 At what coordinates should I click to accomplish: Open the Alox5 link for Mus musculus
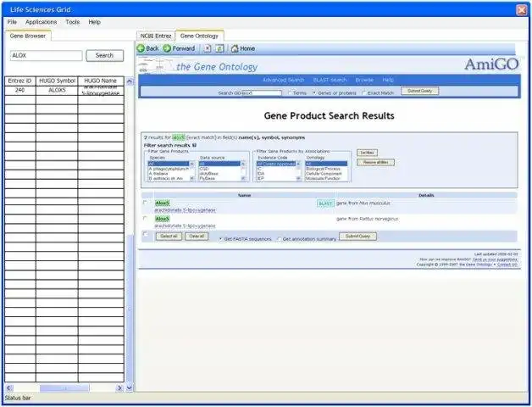[x=162, y=203]
